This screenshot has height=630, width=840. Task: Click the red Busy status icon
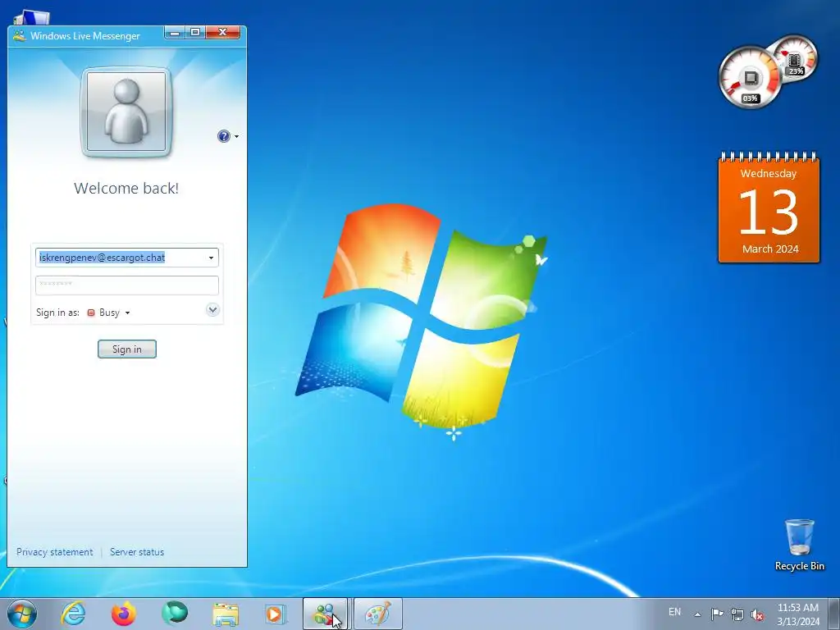90,313
